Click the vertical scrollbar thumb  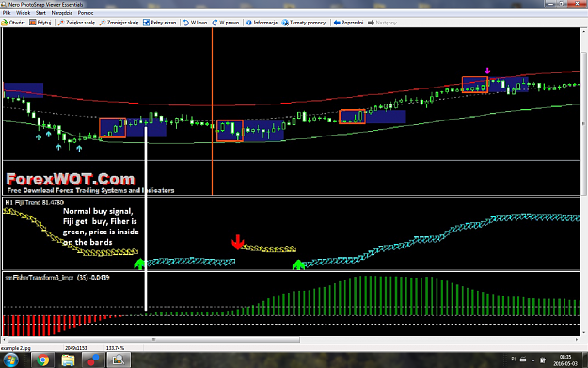click(x=584, y=124)
